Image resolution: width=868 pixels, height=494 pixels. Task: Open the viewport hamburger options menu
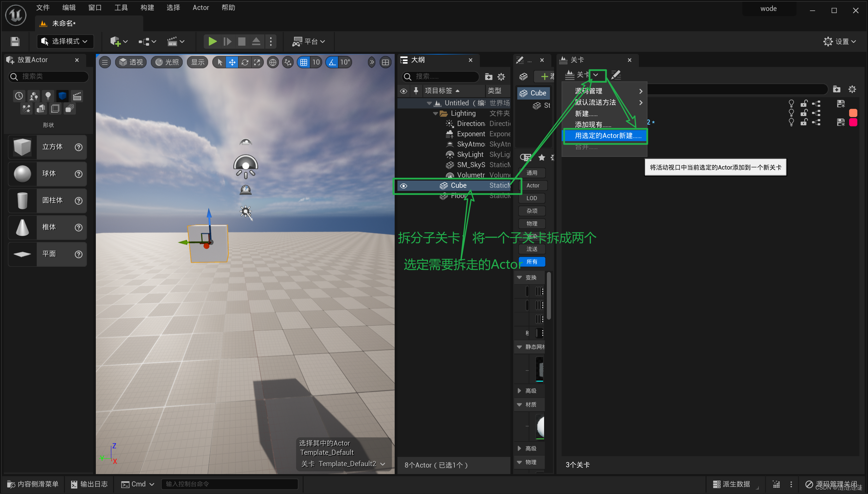[105, 62]
